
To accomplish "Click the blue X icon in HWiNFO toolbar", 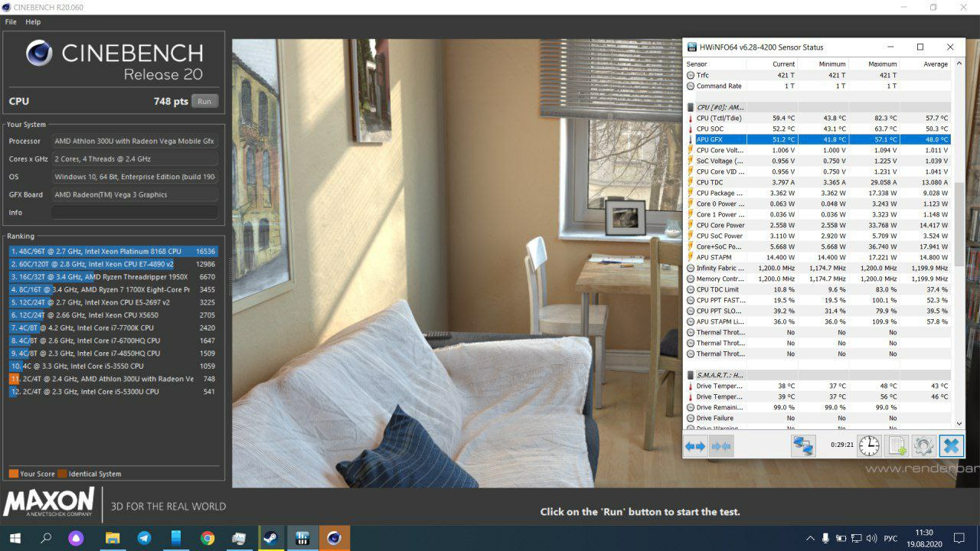I will 951,445.
